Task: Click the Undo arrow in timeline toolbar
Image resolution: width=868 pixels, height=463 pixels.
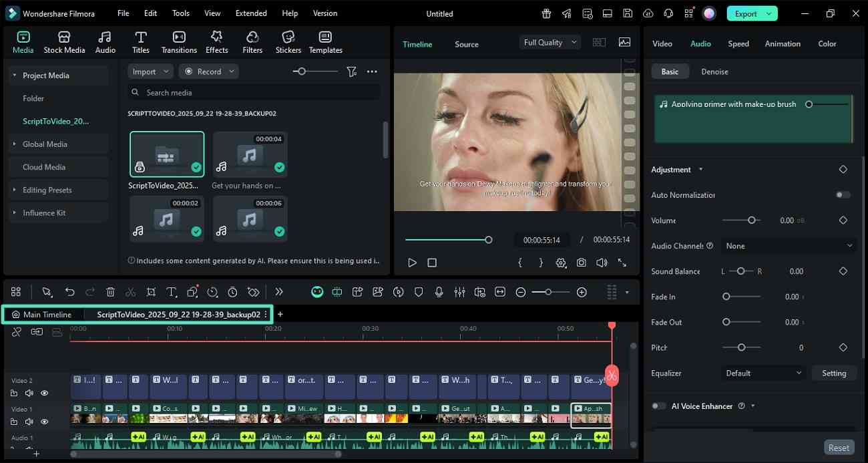Action: (x=69, y=292)
